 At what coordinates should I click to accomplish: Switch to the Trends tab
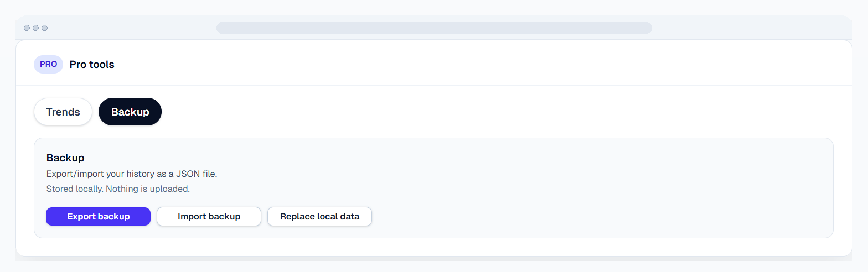click(x=63, y=112)
